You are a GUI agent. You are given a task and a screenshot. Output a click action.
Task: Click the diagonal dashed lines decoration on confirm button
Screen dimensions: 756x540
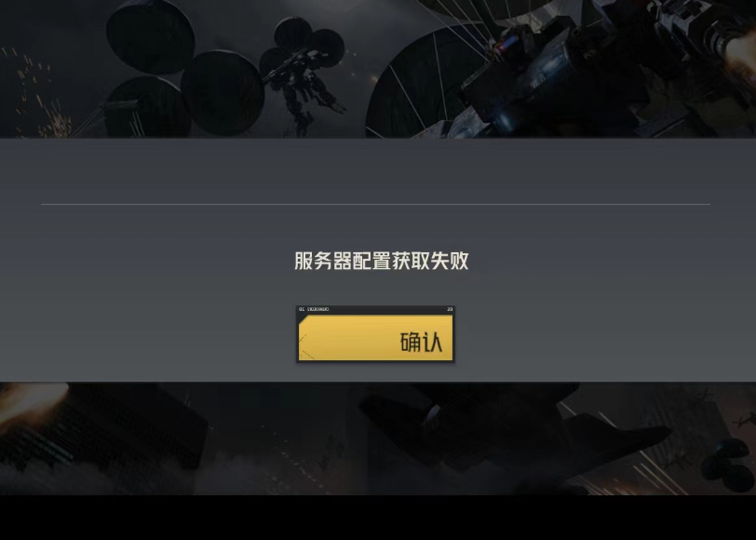pos(305,347)
